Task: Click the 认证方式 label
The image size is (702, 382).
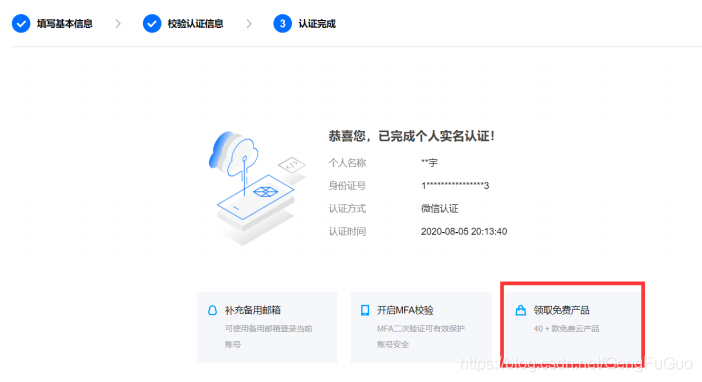Action: point(347,209)
